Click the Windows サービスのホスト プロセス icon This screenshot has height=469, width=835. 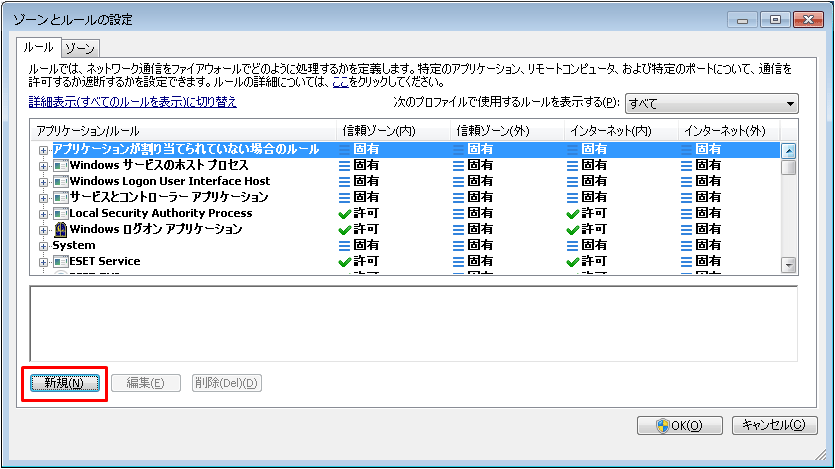click(59, 165)
